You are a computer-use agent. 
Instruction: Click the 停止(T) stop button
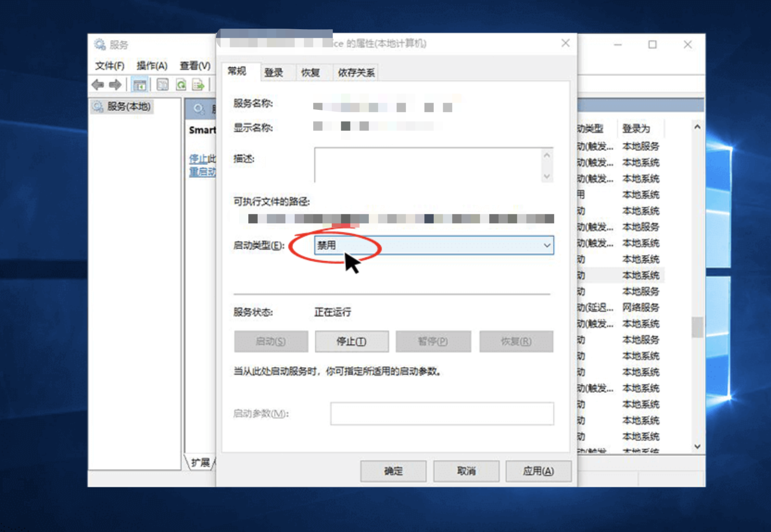tap(352, 342)
